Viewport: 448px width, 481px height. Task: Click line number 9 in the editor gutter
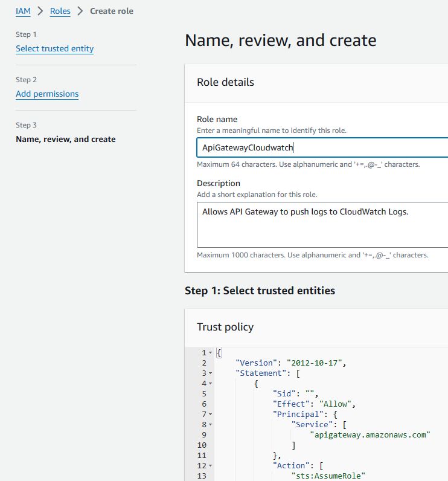[203, 434]
